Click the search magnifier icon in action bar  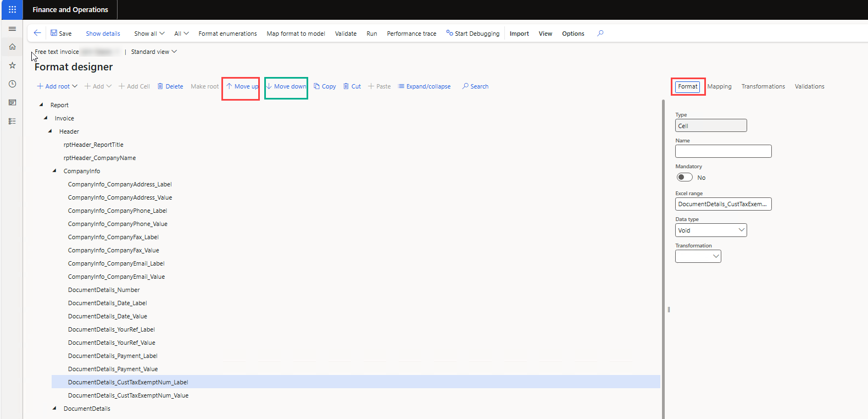tap(600, 33)
